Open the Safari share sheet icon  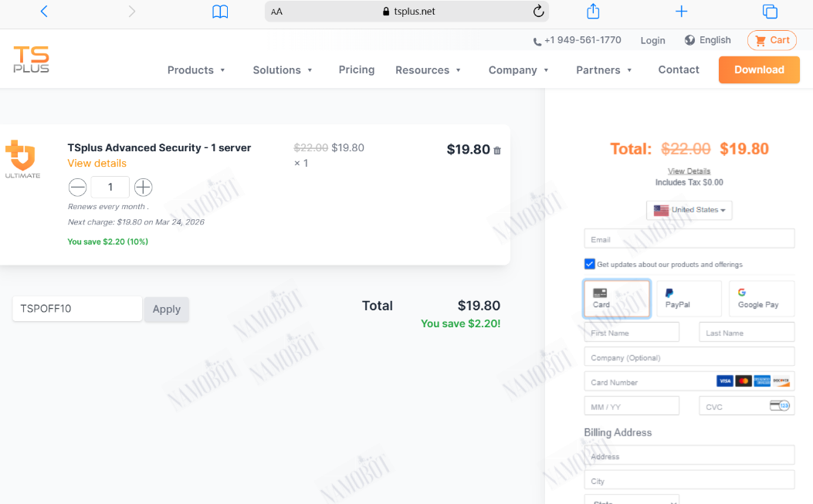point(593,11)
